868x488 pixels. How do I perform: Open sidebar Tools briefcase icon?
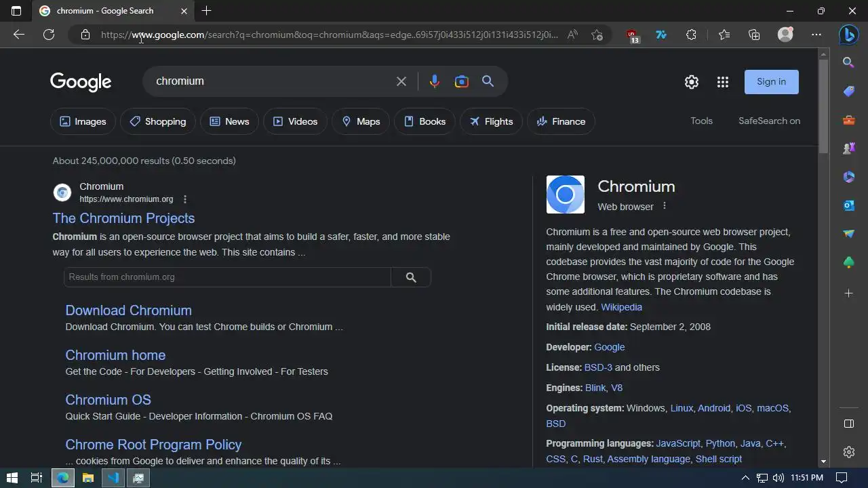[848, 120]
